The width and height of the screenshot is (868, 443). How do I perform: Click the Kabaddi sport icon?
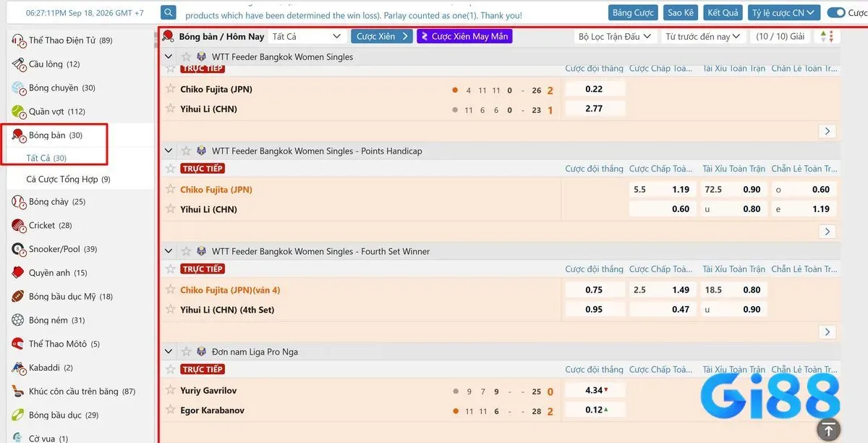click(x=19, y=368)
